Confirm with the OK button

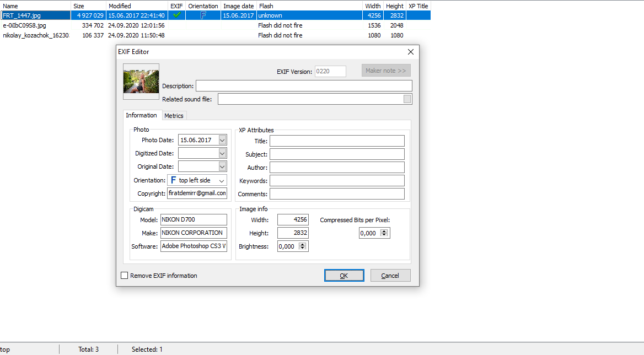[x=344, y=276]
